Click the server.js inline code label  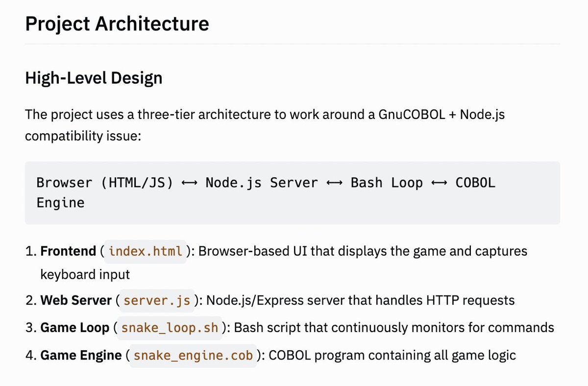(157, 300)
